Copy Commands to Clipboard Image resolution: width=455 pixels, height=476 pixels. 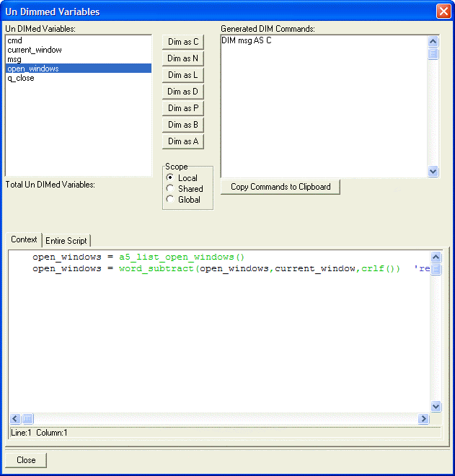(280, 187)
